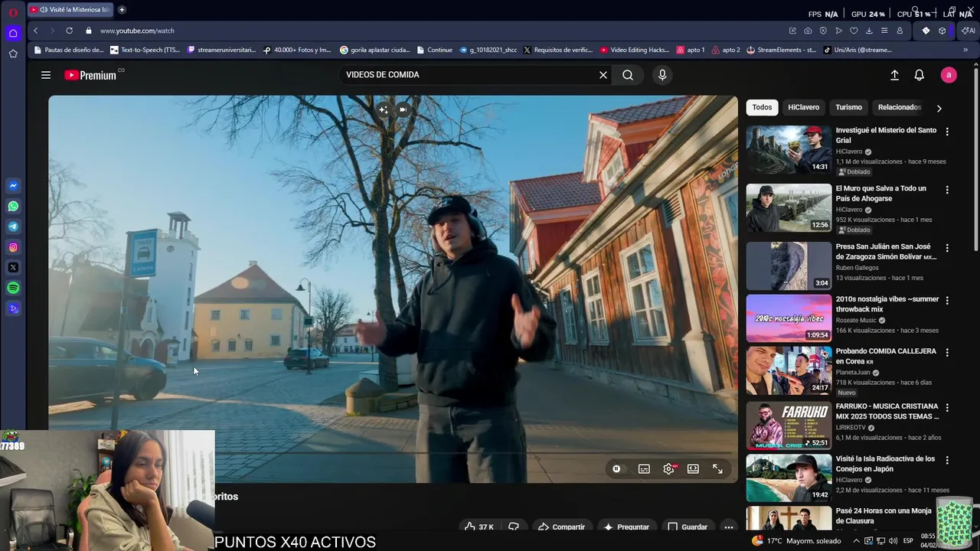
Task: Open player settings gear
Action: (x=669, y=469)
